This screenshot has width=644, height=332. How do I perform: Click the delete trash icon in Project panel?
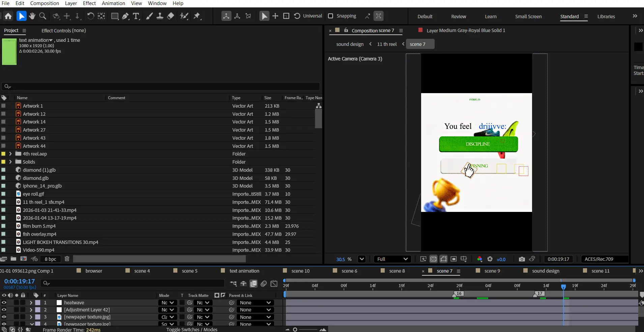(x=67, y=259)
